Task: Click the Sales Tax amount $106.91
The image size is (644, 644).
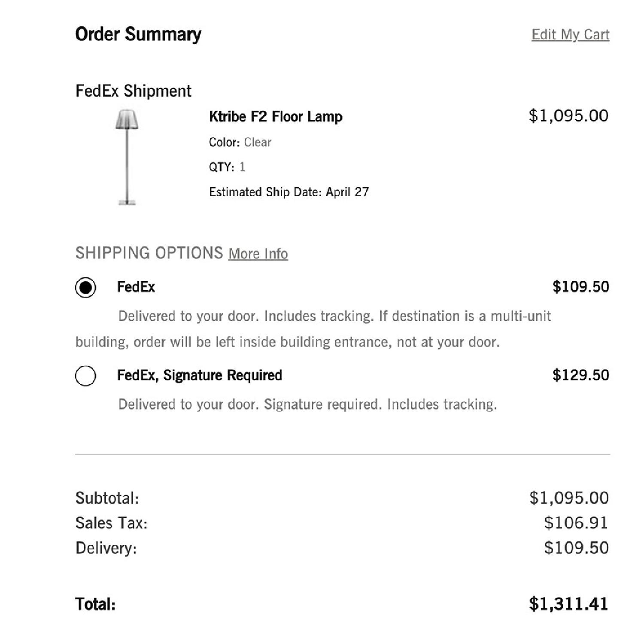Action: pos(576,523)
